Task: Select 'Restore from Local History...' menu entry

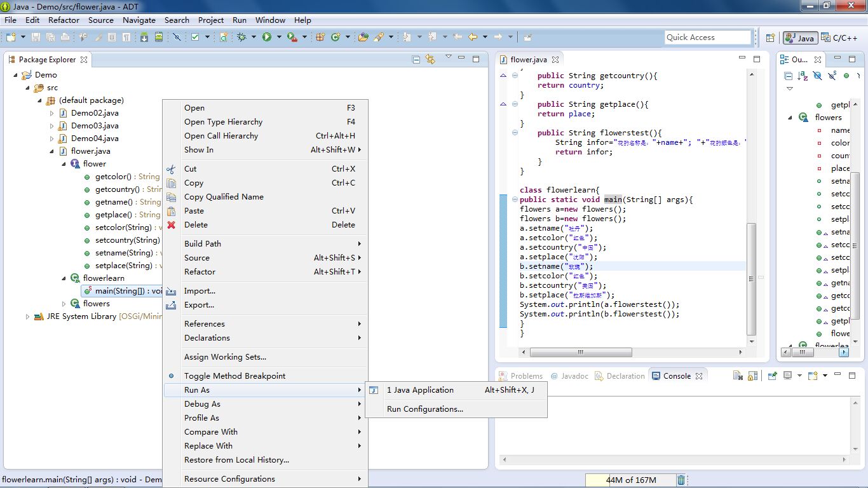Action: 266,460
